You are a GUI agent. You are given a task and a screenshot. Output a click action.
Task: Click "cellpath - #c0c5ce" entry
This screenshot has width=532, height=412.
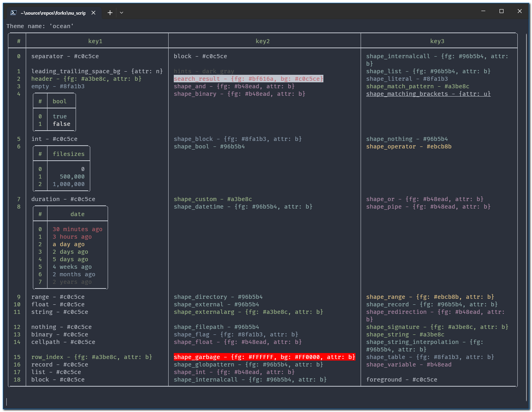coord(63,342)
